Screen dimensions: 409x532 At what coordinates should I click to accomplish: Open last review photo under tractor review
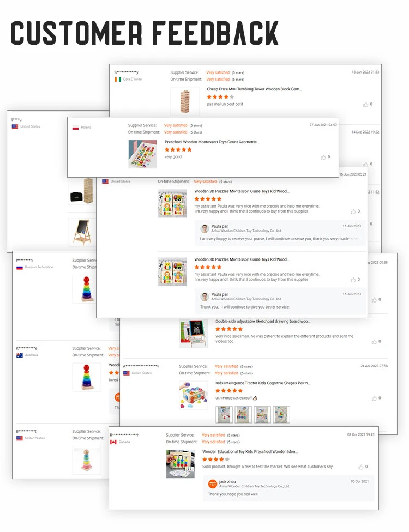point(281,415)
